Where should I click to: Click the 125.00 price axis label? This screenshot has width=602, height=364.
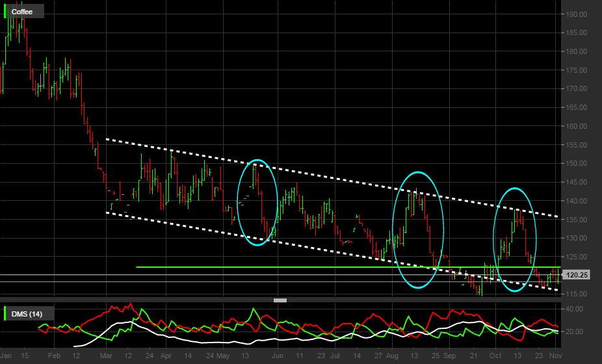[576, 257]
